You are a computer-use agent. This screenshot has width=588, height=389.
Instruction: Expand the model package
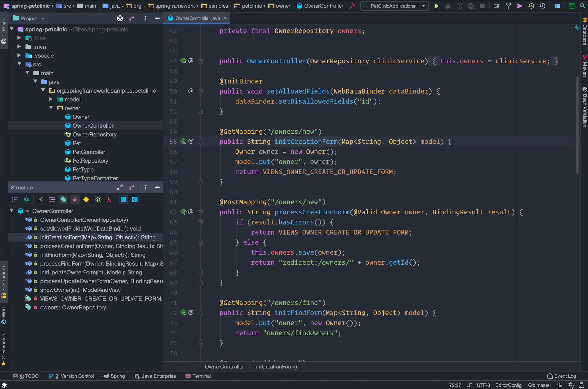pos(51,99)
